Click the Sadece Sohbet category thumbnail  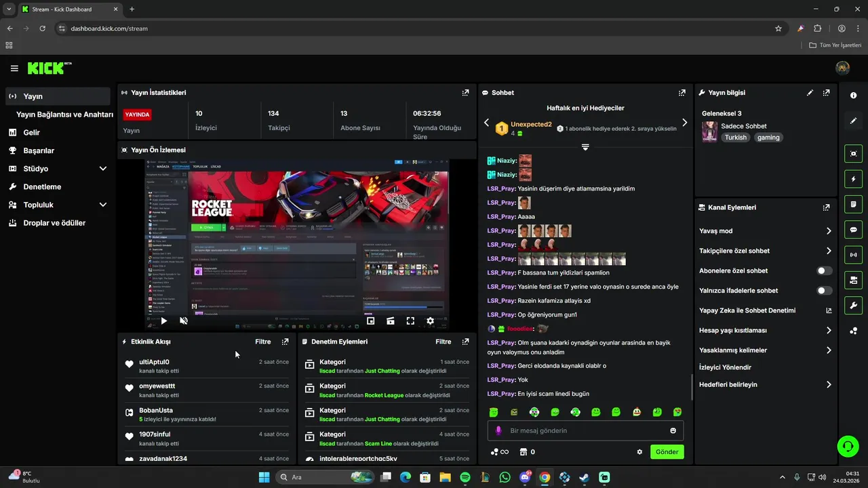tap(709, 131)
